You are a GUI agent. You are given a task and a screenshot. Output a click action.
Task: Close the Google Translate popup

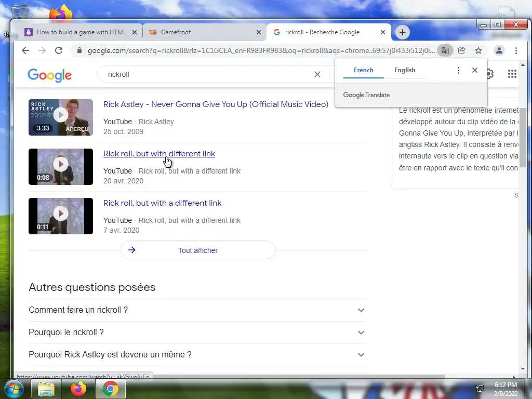475,70
